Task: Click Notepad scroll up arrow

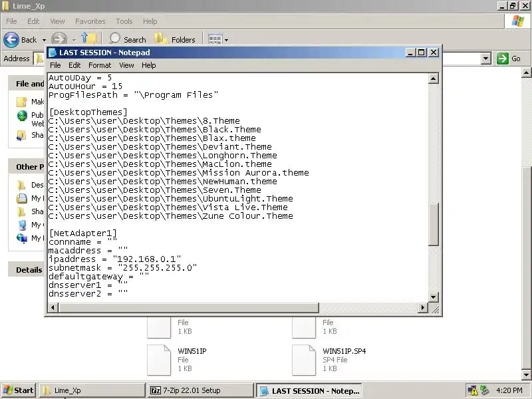Action: [434, 78]
